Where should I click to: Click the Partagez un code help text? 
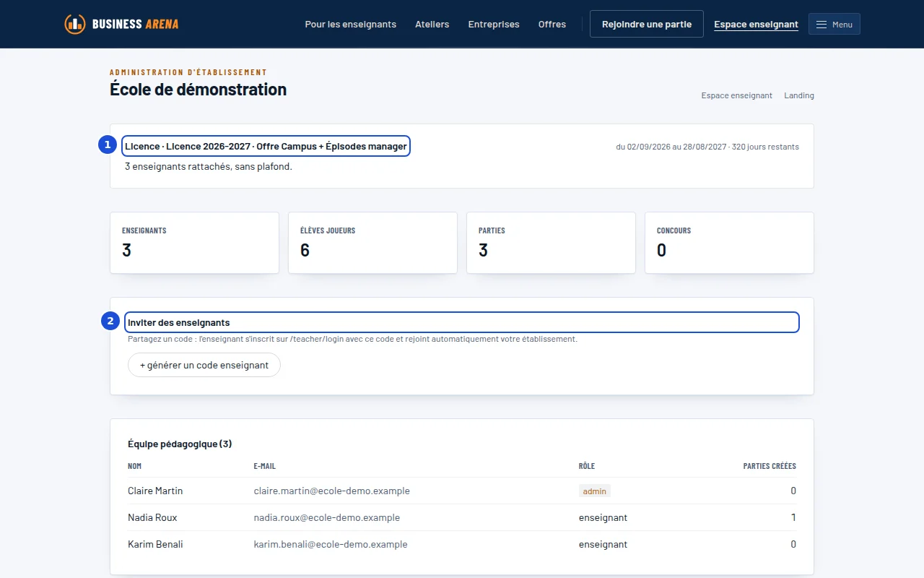tap(353, 339)
